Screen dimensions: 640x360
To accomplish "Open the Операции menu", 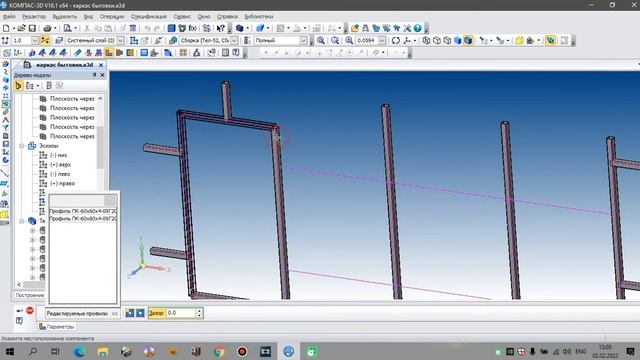I will (111, 17).
